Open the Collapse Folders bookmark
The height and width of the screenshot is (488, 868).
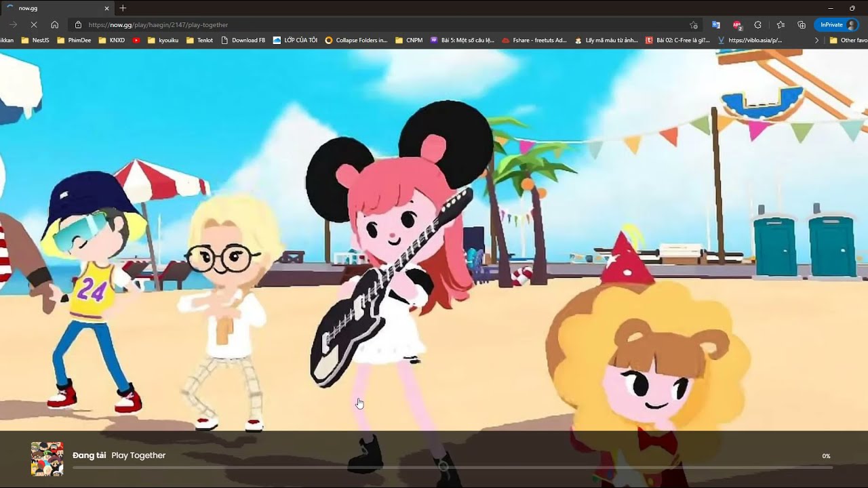(356, 40)
